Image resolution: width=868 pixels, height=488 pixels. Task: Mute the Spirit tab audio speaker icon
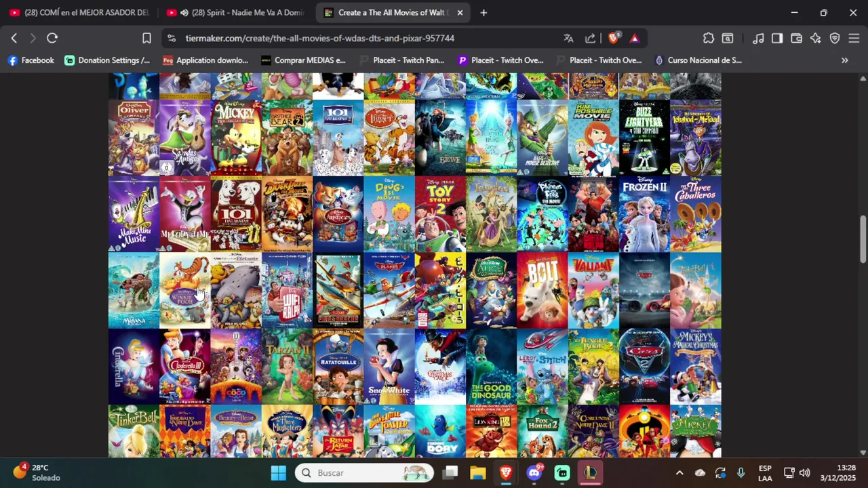pos(184,12)
